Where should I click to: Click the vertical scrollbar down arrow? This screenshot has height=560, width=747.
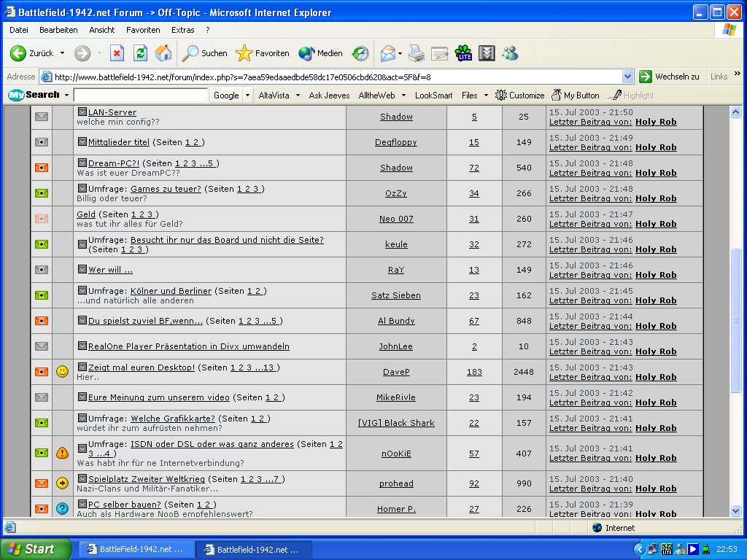click(x=736, y=511)
